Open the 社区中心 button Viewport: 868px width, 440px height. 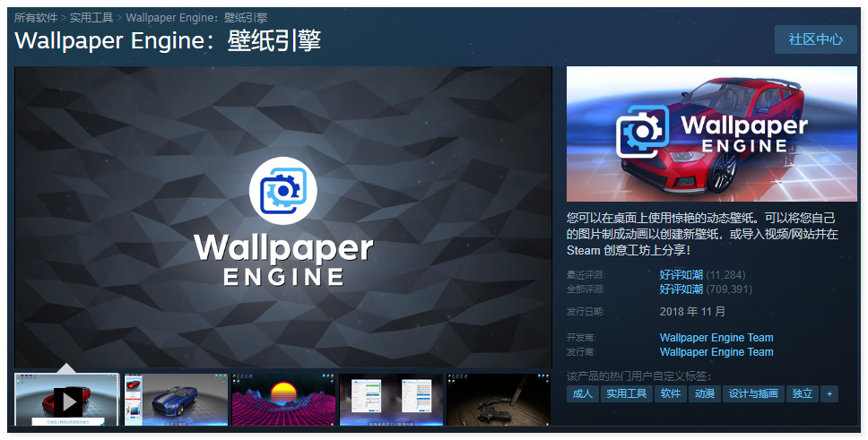(x=816, y=39)
